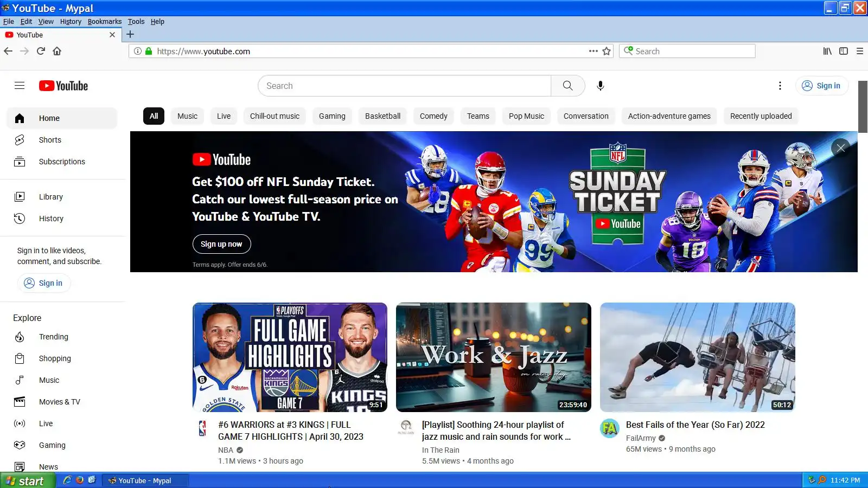Viewport: 868px width, 488px height.
Task: Select the Comedy filter chip
Action: point(433,116)
